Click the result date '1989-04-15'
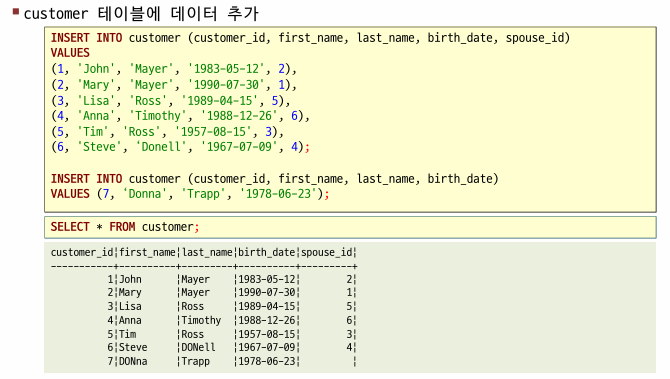The width and height of the screenshot is (670, 379). (267, 306)
